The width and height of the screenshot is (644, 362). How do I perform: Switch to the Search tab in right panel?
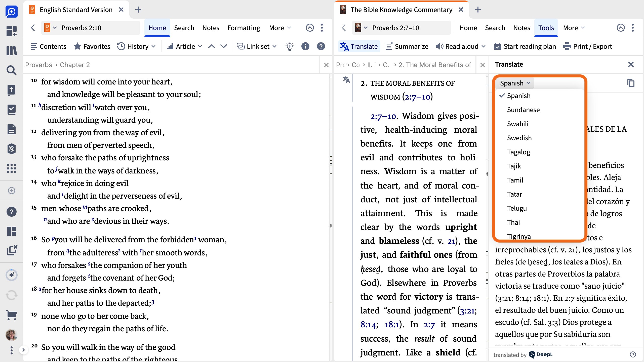coord(495,27)
